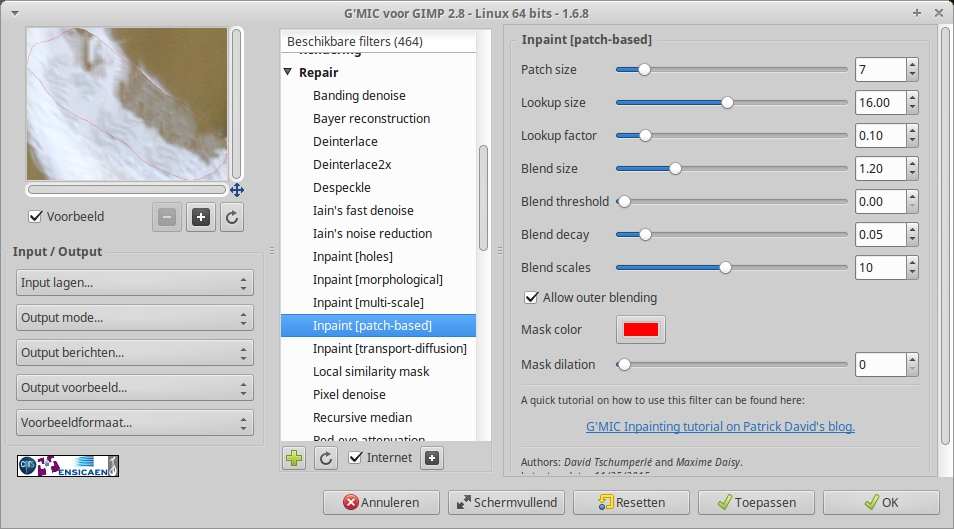954x529 pixels.
Task: Select the Local similarity mask filter
Action: pos(371,371)
